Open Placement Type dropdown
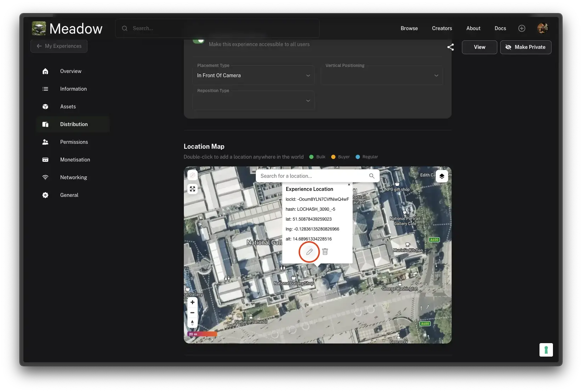Screen dimensions: 582x392 coord(253,75)
